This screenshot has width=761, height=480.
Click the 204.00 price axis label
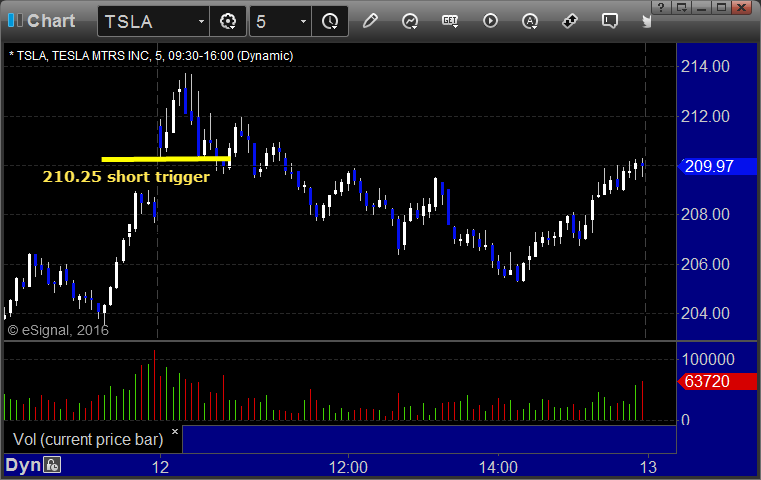(x=705, y=314)
